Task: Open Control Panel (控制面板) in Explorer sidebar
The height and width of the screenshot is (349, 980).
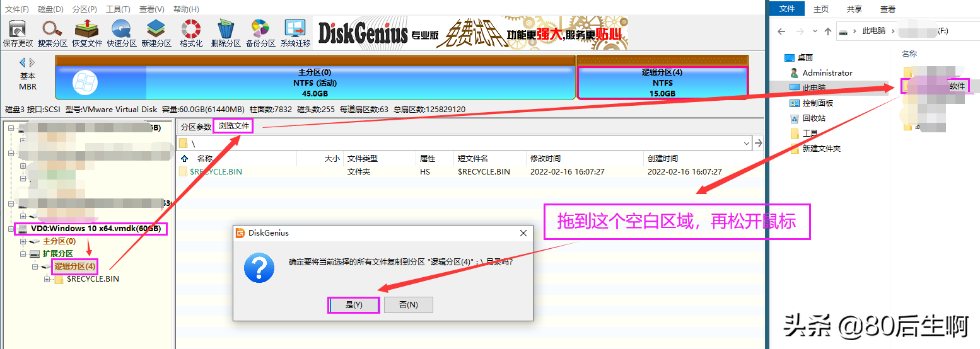Action: pyautogui.click(x=818, y=103)
